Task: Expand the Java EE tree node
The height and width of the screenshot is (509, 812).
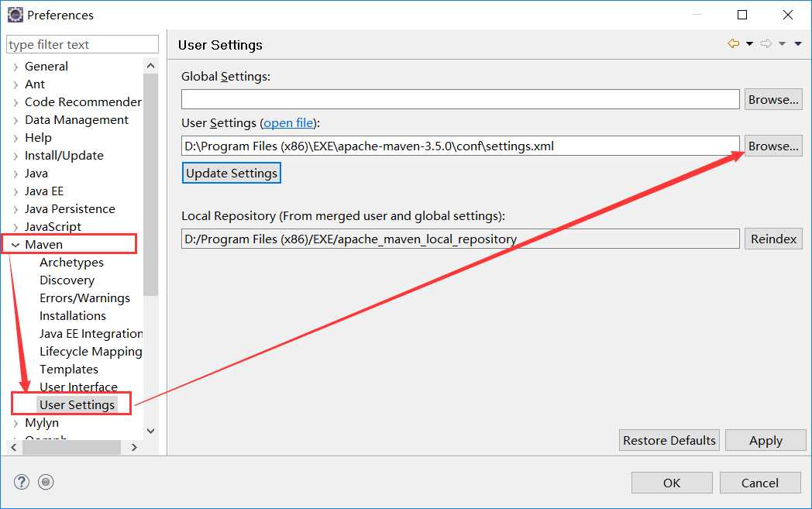Action: [15, 191]
